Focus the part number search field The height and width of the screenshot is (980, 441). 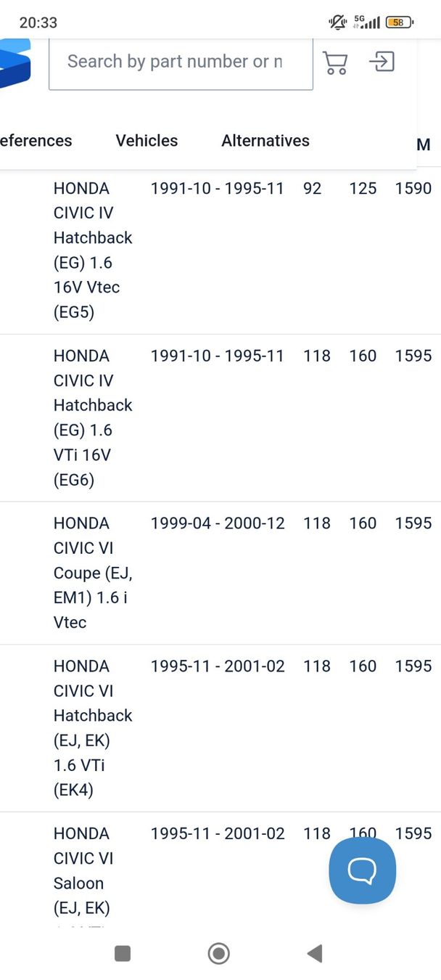pyautogui.click(x=181, y=62)
